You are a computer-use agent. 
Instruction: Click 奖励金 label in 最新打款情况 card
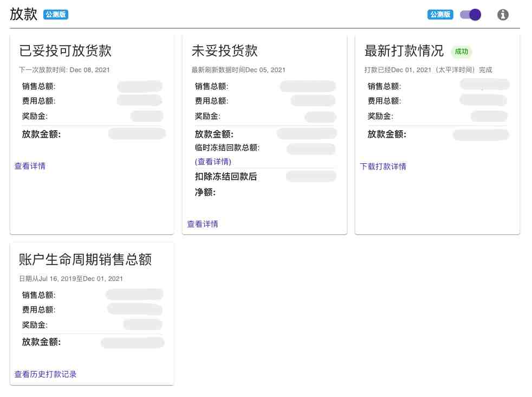click(x=380, y=116)
